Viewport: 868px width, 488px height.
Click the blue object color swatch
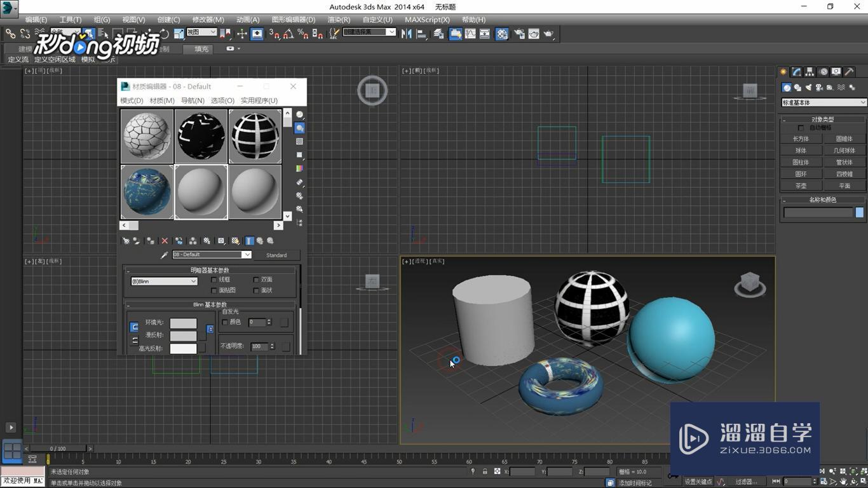point(860,213)
